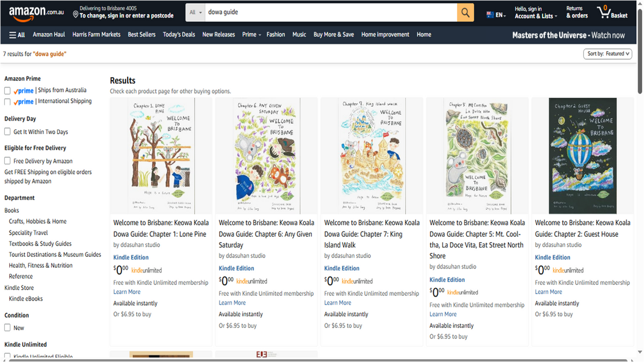This screenshot has height=362, width=644.
Task: Click the Home nav item
Action: pyautogui.click(x=424, y=35)
